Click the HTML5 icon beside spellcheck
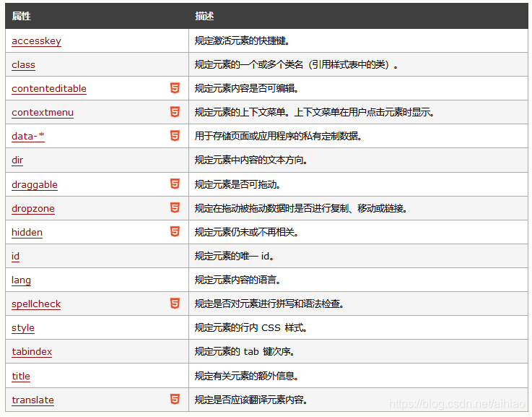The image size is (532, 417). (175, 304)
